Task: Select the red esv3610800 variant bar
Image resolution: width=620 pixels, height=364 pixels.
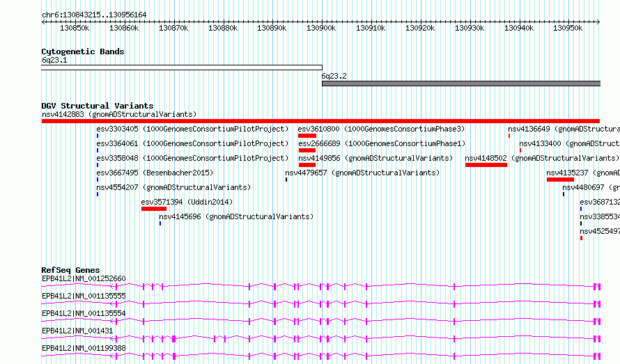Action: 307,136
